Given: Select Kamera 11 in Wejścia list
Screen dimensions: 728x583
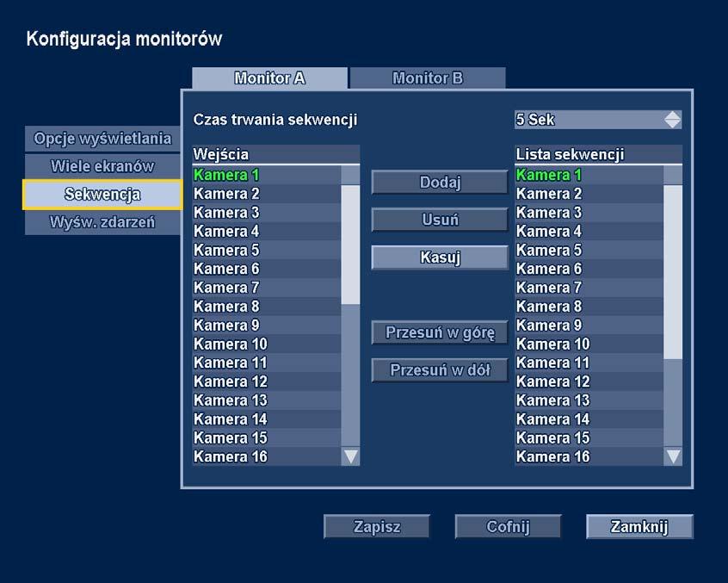Looking at the screenshot, I should click(x=267, y=363).
